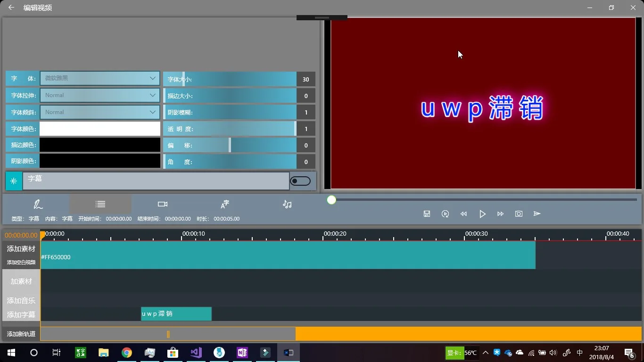Pick the white 字体颜色 font color swatch

(100, 129)
